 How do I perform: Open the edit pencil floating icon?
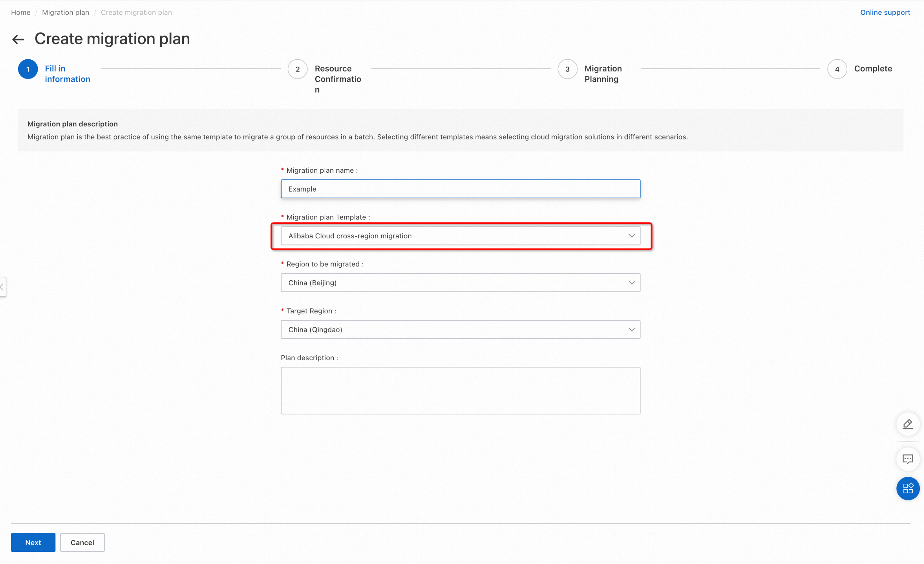[x=908, y=424]
